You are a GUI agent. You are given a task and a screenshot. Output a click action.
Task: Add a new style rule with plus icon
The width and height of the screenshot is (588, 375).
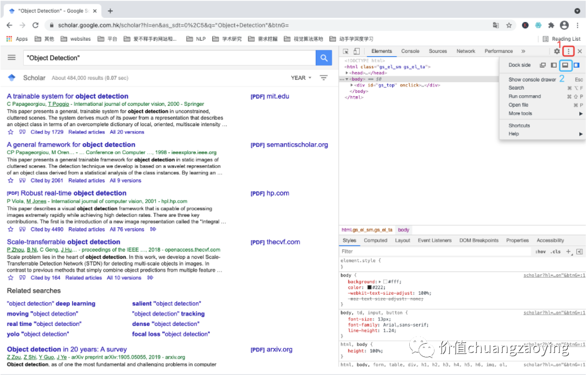pyautogui.click(x=569, y=252)
